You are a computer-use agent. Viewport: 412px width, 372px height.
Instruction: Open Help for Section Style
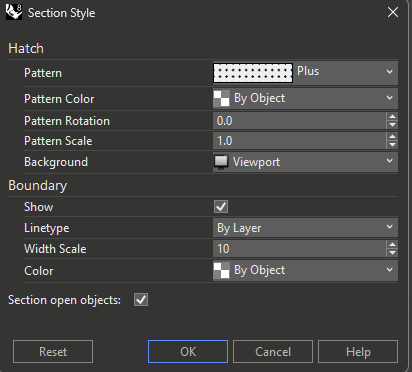tap(358, 352)
